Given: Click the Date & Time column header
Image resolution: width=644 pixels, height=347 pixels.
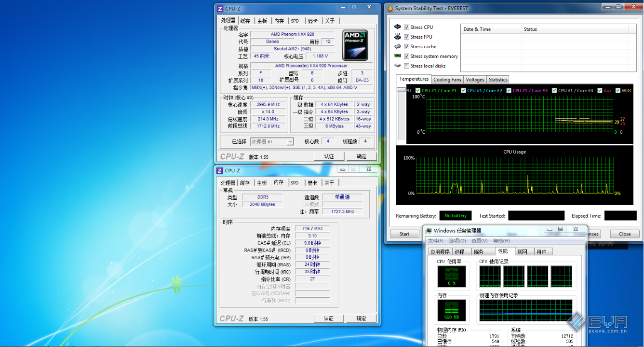Looking at the screenshot, I should (491, 29).
